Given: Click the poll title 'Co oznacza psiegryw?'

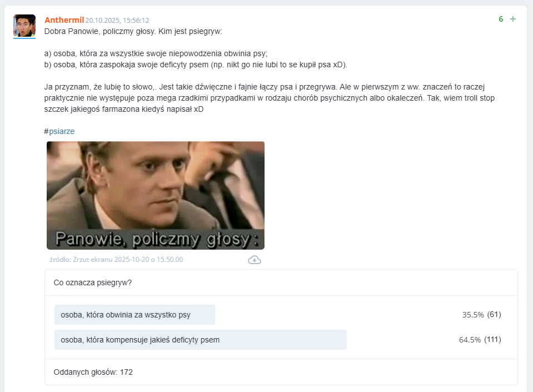Looking at the screenshot, I should (93, 282).
